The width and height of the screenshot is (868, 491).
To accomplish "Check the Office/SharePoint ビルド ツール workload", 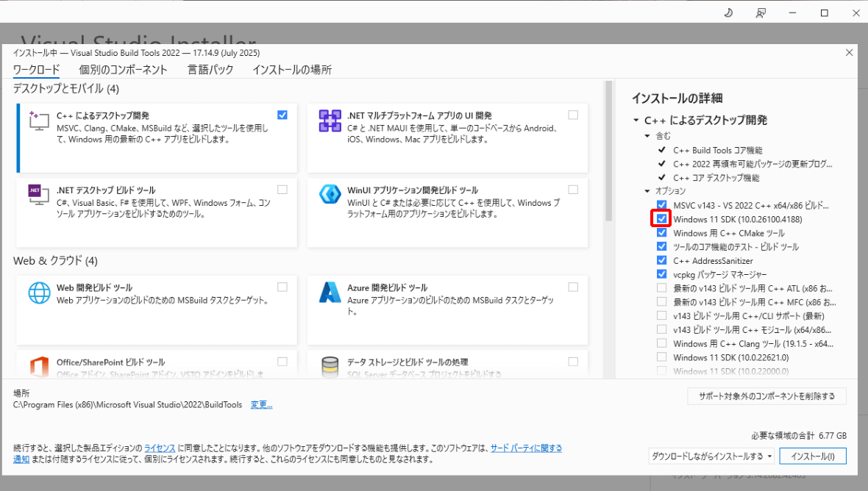I will coord(282,362).
